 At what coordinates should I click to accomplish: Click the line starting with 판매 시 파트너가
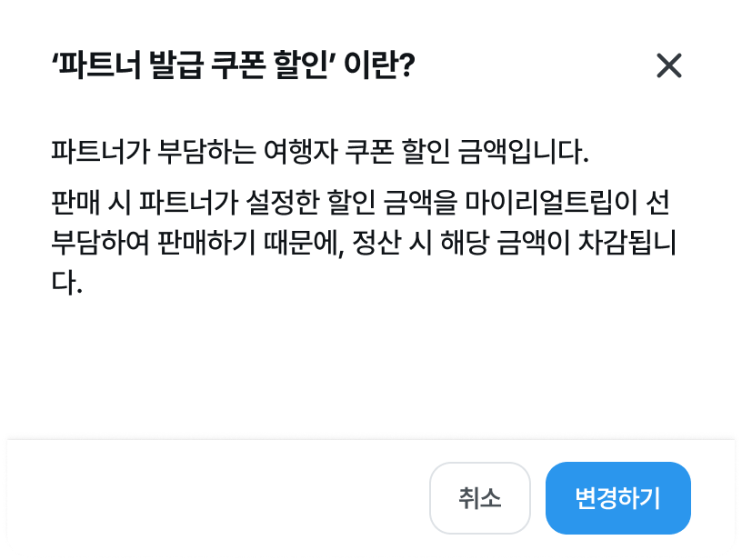[361, 199]
